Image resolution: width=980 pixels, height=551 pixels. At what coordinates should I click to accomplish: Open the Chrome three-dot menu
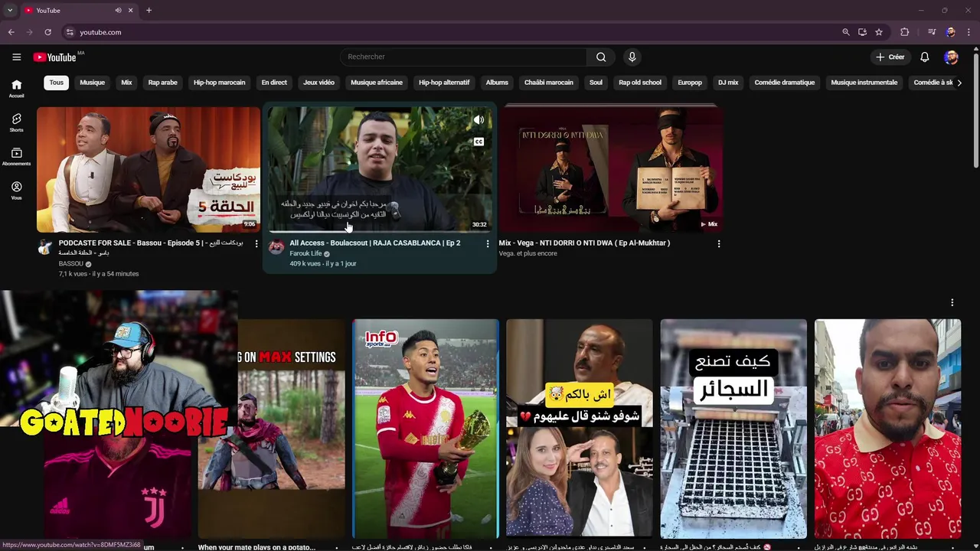pyautogui.click(x=969, y=32)
